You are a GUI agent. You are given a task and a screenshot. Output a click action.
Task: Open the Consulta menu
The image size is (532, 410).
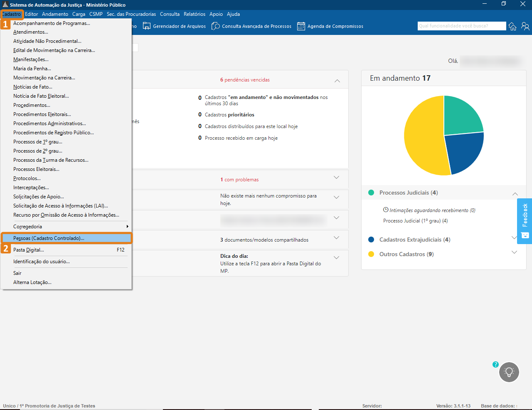tap(170, 14)
